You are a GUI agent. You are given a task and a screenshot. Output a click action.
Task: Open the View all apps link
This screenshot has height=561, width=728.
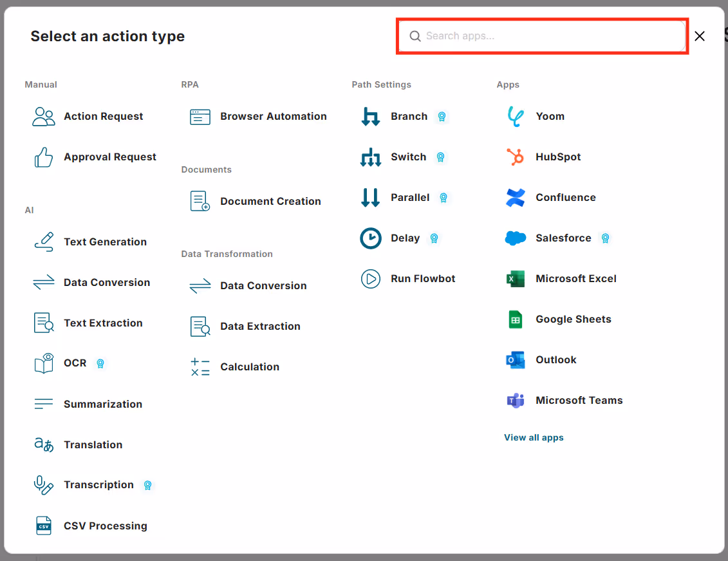coord(534,437)
